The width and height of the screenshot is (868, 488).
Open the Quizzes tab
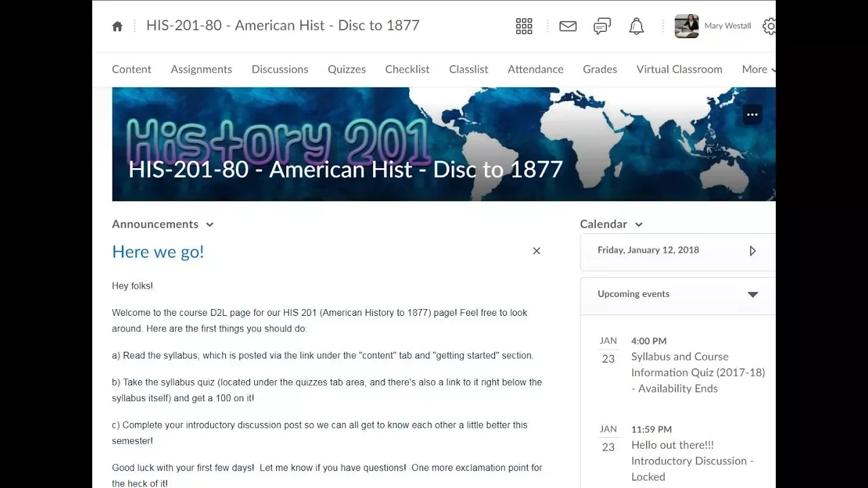347,69
